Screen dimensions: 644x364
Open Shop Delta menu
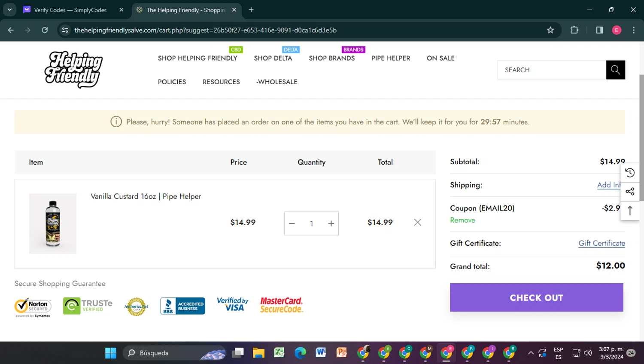coord(273,58)
